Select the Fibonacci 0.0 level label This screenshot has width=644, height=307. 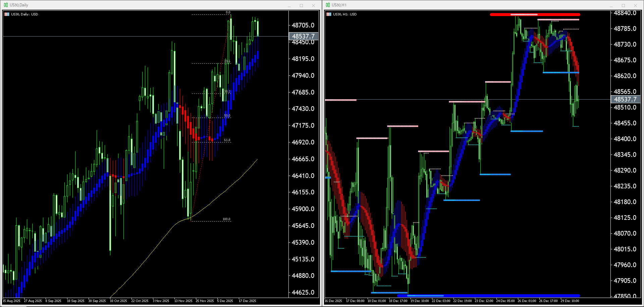pos(228,13)
